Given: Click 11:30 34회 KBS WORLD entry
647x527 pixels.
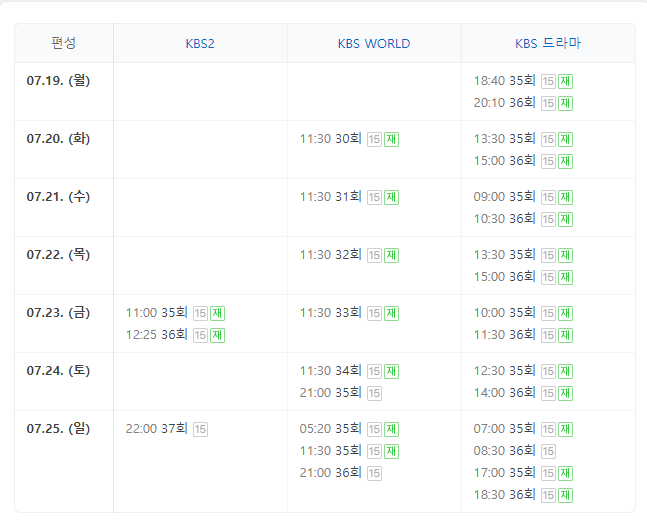Looking at the screenshot, I should (x=331, y=371).
